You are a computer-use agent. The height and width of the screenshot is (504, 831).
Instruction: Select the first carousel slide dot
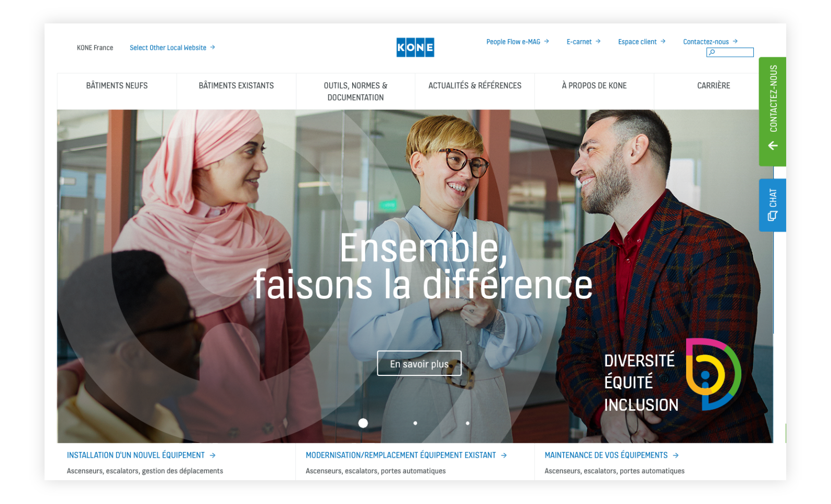[363, 423]
